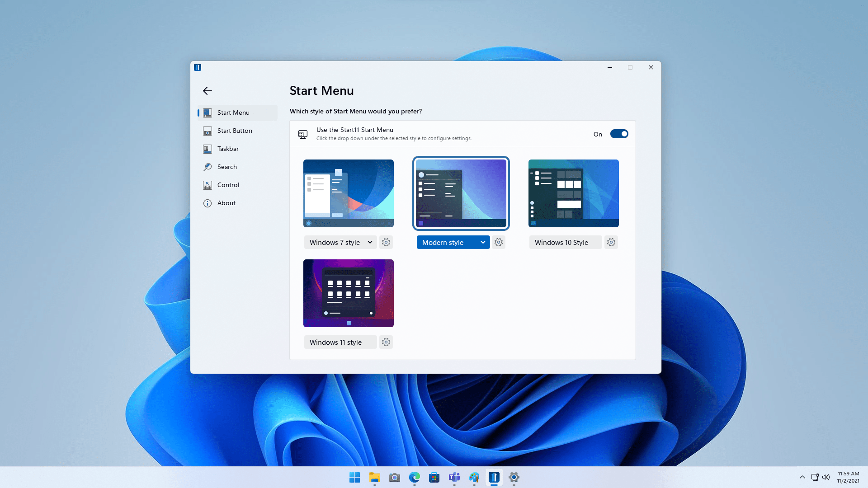Screen dimensions: 868x488
Task: Click the Start11 settings gear for Windows 7 style
Action: pos(386,242)
